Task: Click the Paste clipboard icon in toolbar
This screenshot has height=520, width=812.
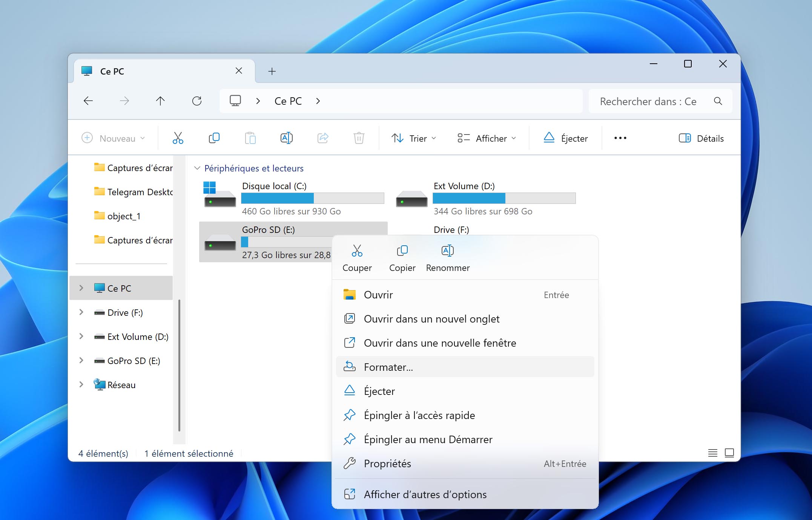Action: pos(250,138)
